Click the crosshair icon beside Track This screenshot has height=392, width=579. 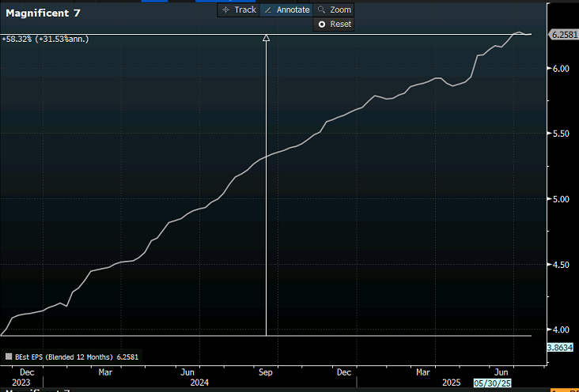[x=225, y=10]
